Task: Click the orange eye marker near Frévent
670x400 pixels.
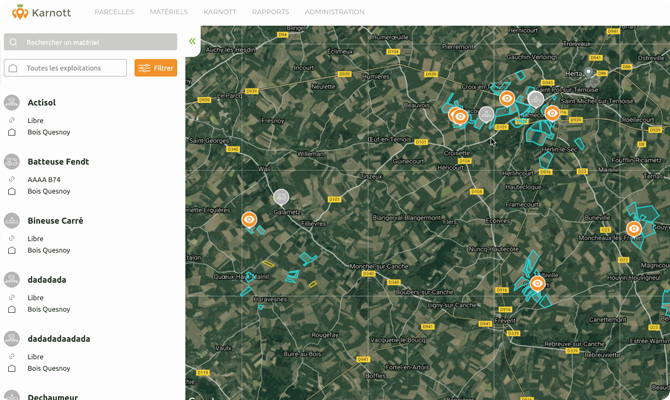Action: 538,284
